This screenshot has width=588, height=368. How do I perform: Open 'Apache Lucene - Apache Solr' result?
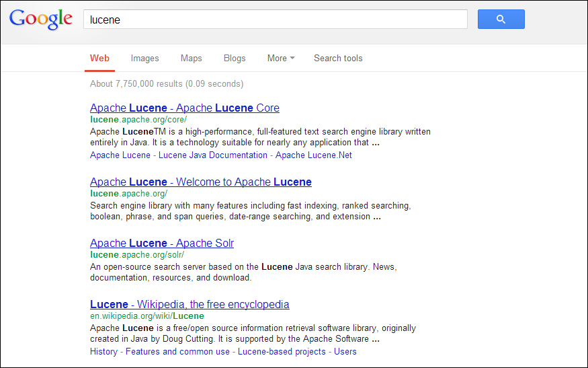click(162, 243)
